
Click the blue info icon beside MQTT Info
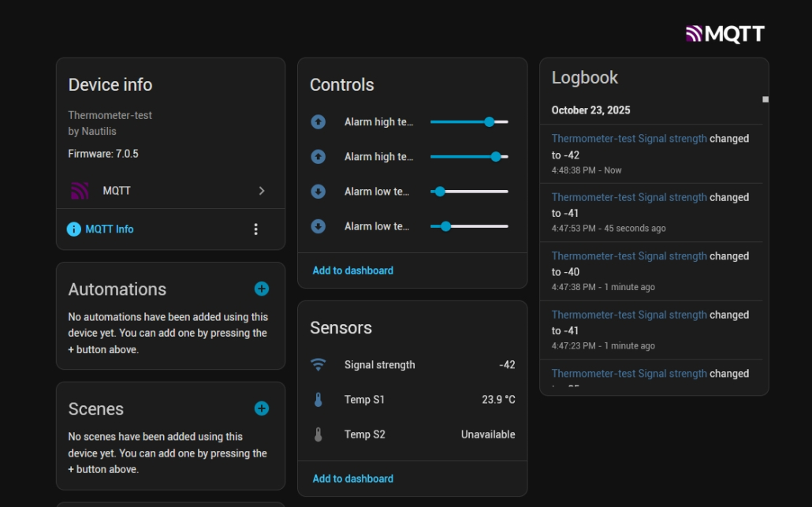click(x=74, y=229)
